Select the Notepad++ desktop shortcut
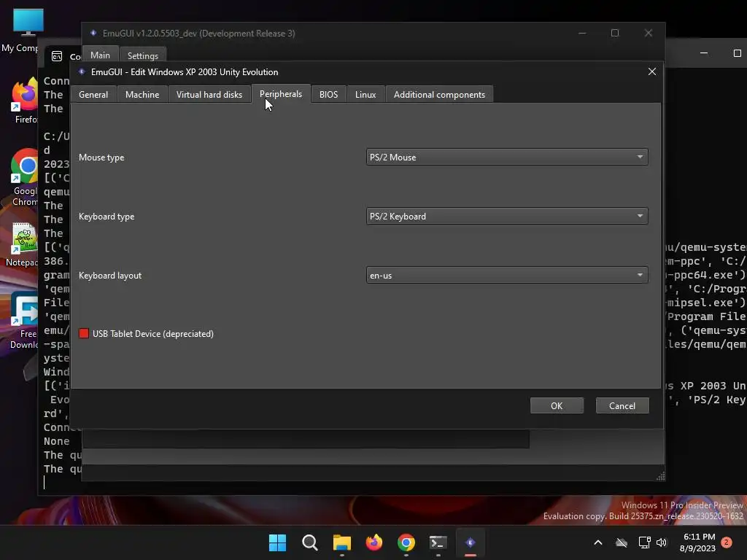Image resolution: width=747 pixels, height=560 pixels. (x=23, y=244)
